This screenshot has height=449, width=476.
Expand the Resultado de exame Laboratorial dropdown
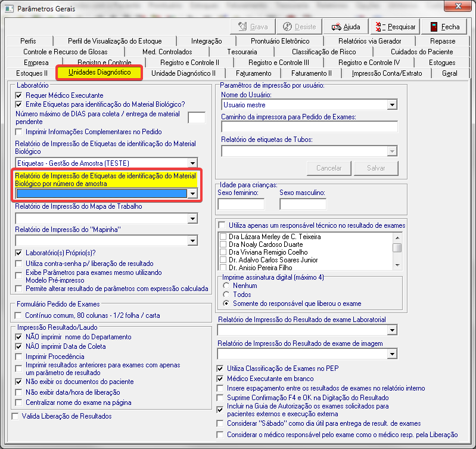392,330
